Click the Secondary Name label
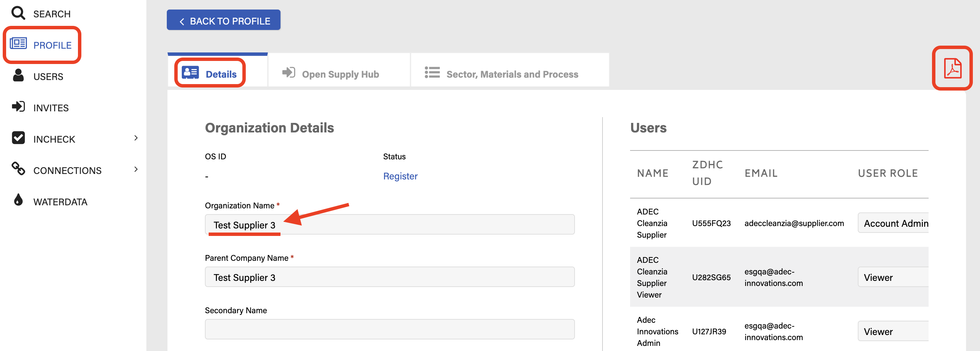The height and width of the screenshot is (351, 980). (x=236, y=310)
